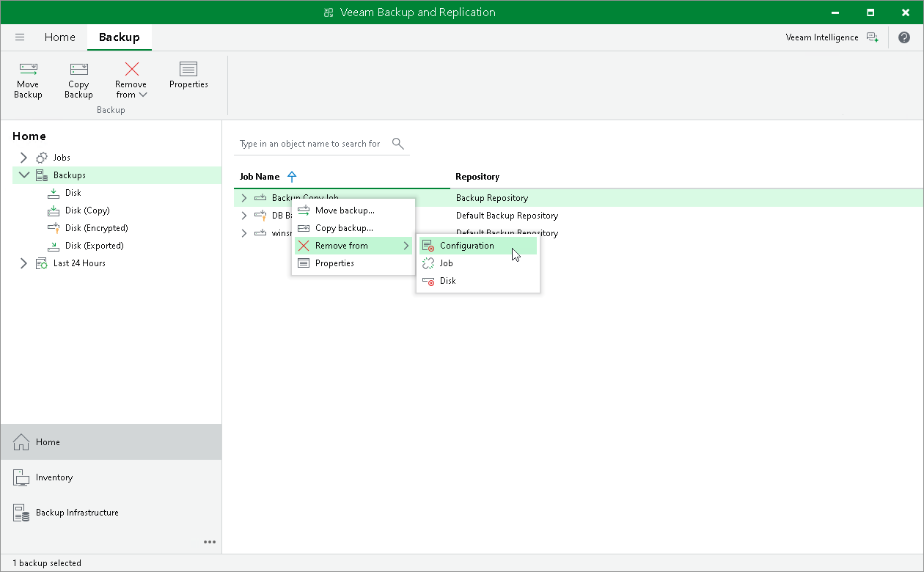Open the hamburger main menu icon
Image resolution: width=924 pixels, height=572 pixels.
20,37
